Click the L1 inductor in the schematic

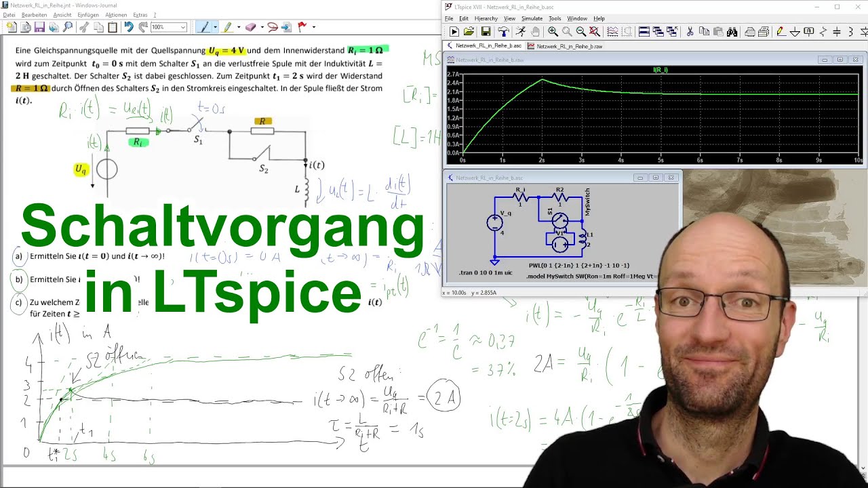[x=582, y=237]
